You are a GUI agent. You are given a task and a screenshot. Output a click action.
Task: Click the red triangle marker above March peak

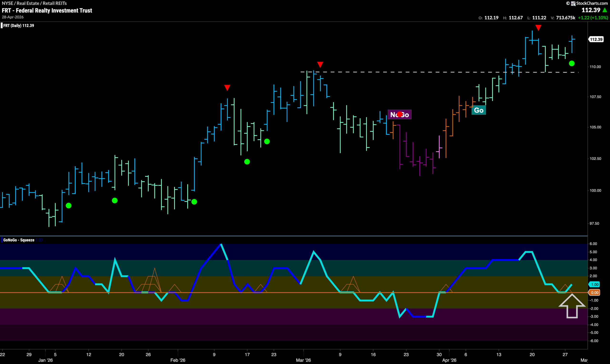(320, 65)
